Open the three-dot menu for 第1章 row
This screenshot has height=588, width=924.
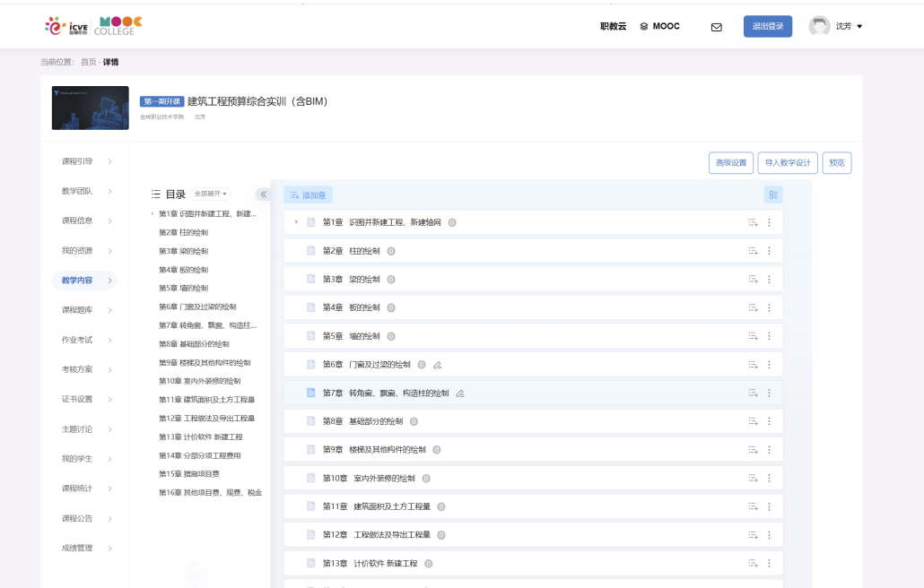(769, 222)
